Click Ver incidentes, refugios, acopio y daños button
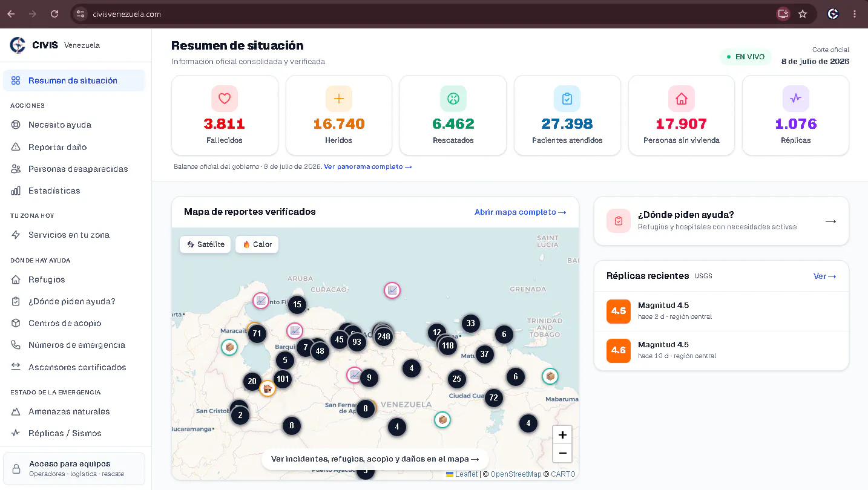This screenshot has height=490, width=868. coord(375,459)
